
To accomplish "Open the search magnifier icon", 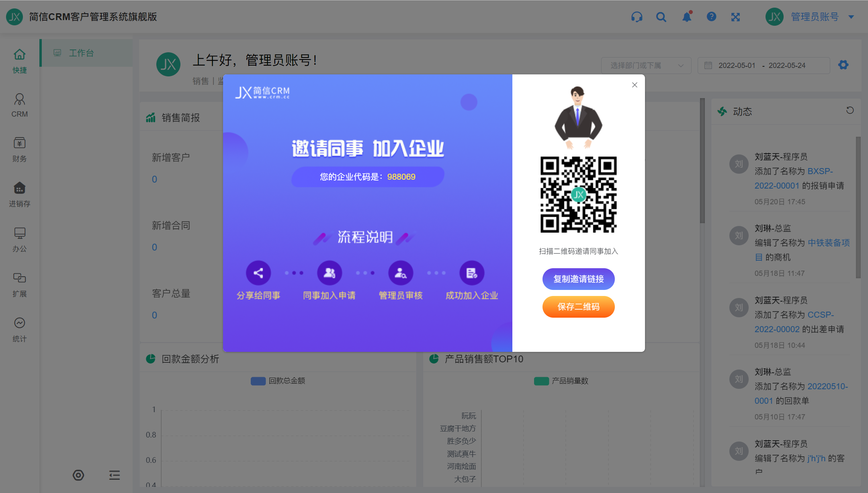I will click(661, 17).
